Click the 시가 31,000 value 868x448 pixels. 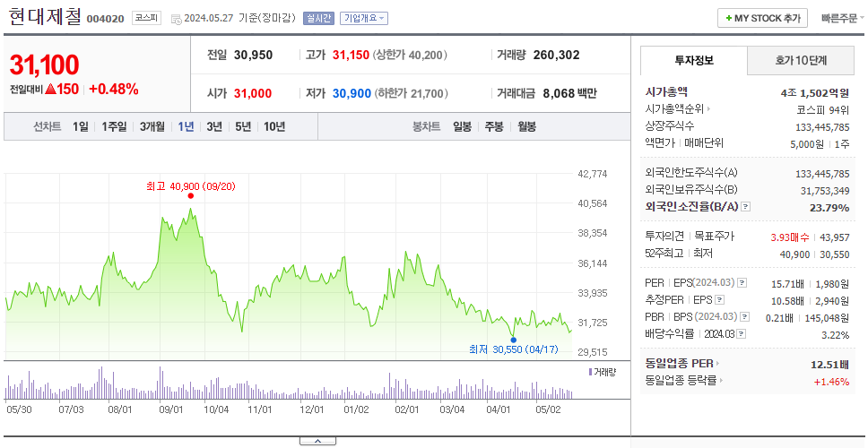tap(253, 93)
